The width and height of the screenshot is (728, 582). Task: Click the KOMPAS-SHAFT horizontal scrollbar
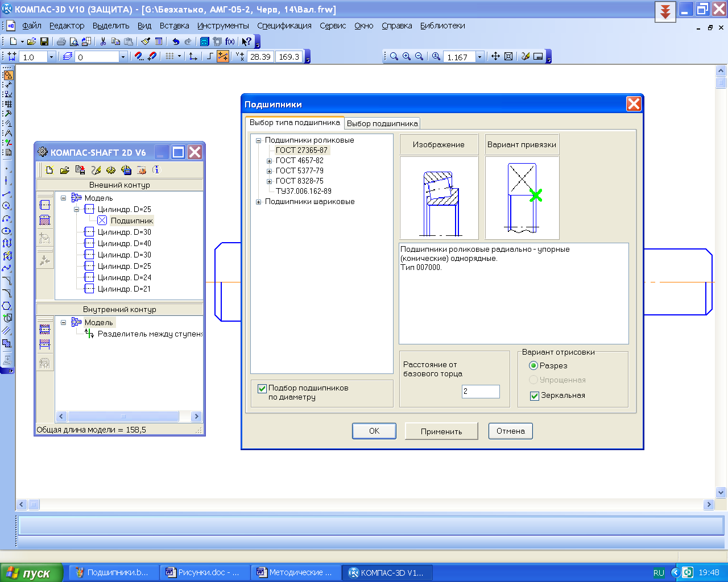(x=123, y=416)
